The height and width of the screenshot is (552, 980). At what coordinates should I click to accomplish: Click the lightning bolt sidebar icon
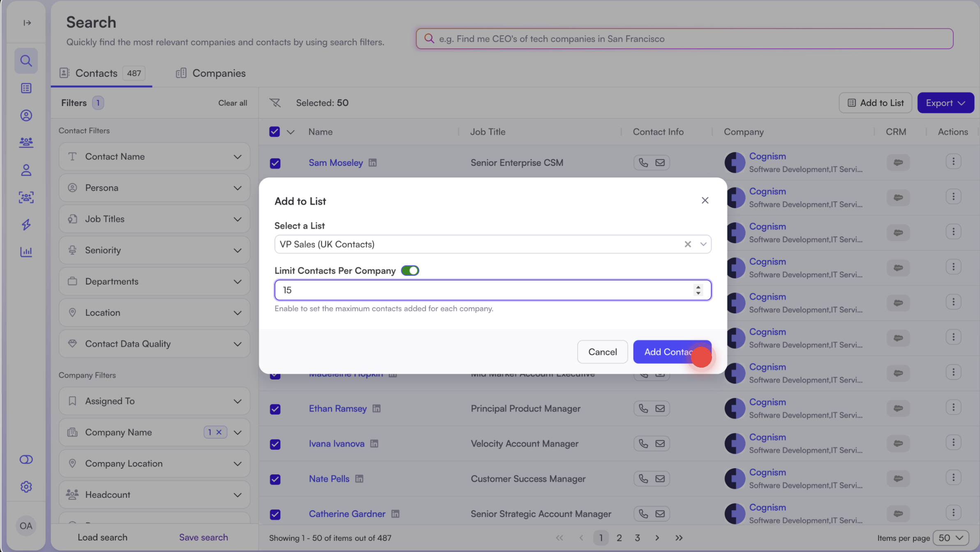click(x=26, y=225)
